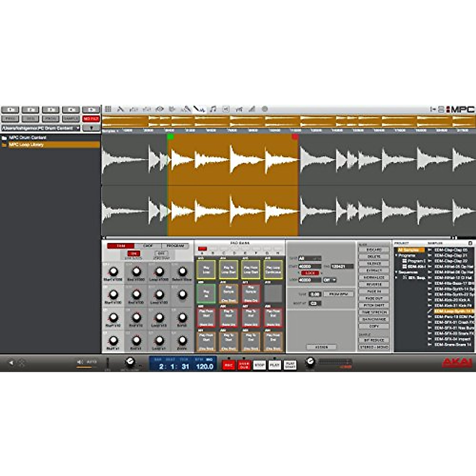476x476 pixels.
Task: Switch to the PROGRAM tab
Action: click(175, 246)
